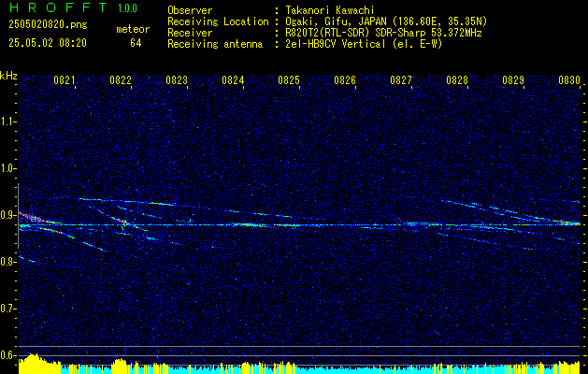Click the 0.9 kHz axis label
The image size is (588, 374).
(7, 215)
